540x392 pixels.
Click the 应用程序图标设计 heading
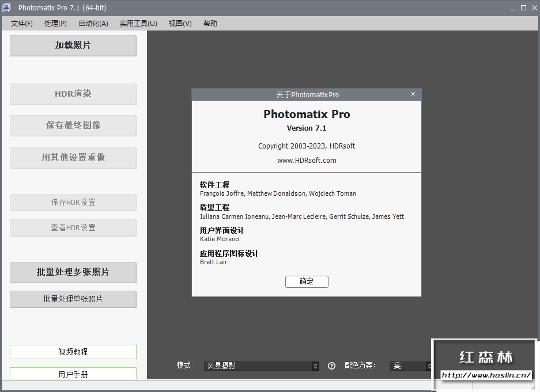(x=229, y=253)
